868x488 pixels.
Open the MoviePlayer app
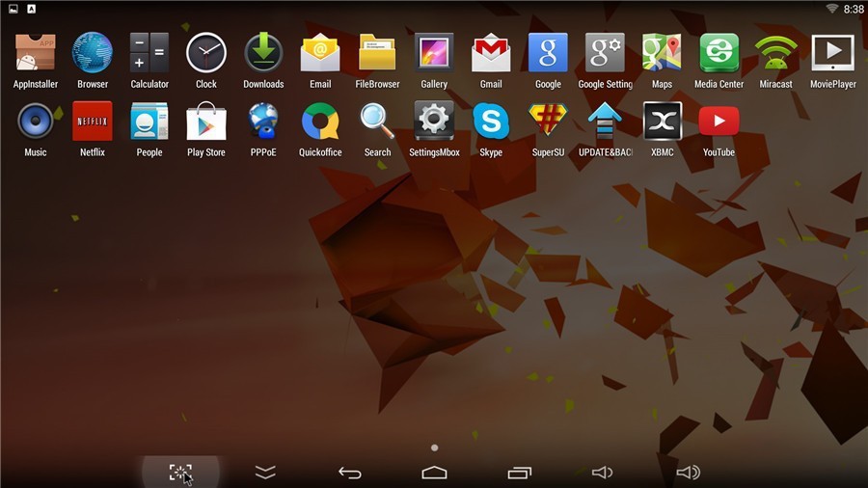(x=833, y=53)
